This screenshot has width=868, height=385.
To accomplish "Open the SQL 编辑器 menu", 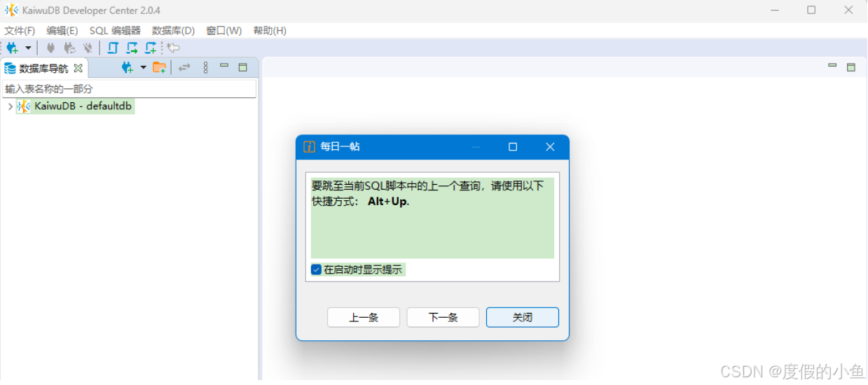I will tap(115, 31).
